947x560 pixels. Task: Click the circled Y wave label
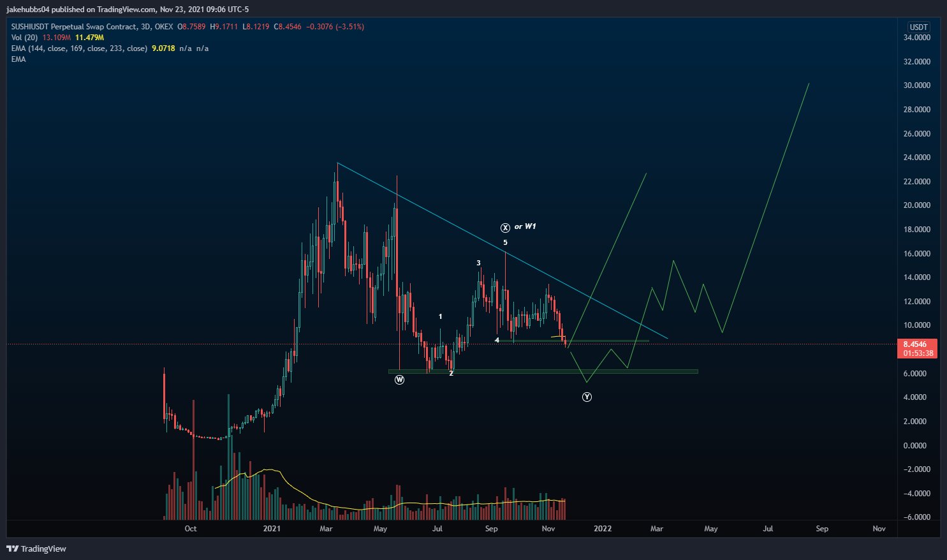587,397
